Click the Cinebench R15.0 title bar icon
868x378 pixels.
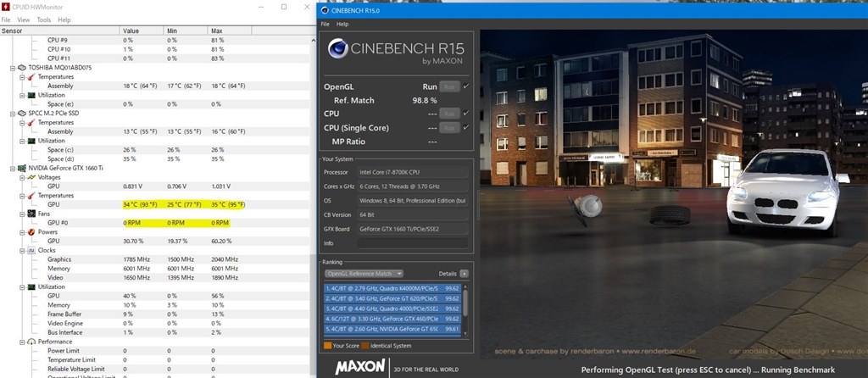tap(324, 10)
